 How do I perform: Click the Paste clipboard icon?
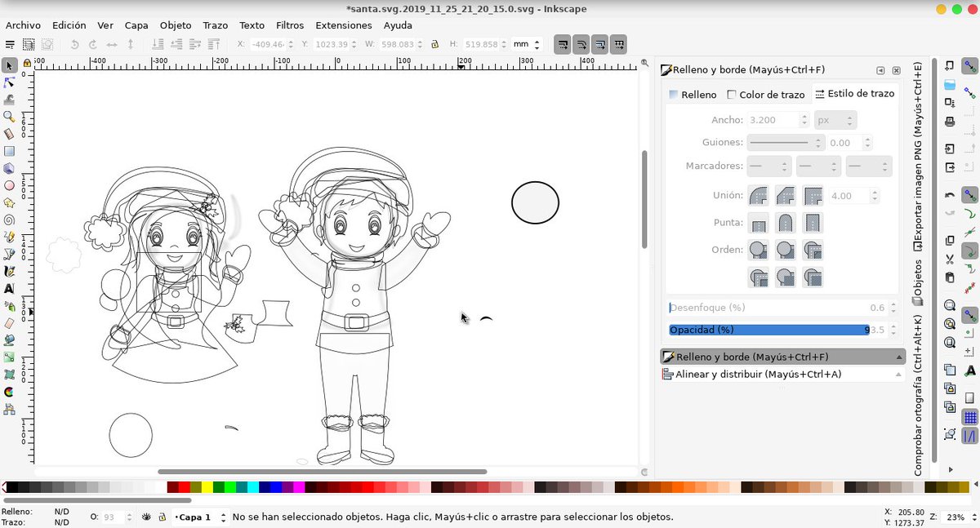pyautogui.click(x=950, y=277)
